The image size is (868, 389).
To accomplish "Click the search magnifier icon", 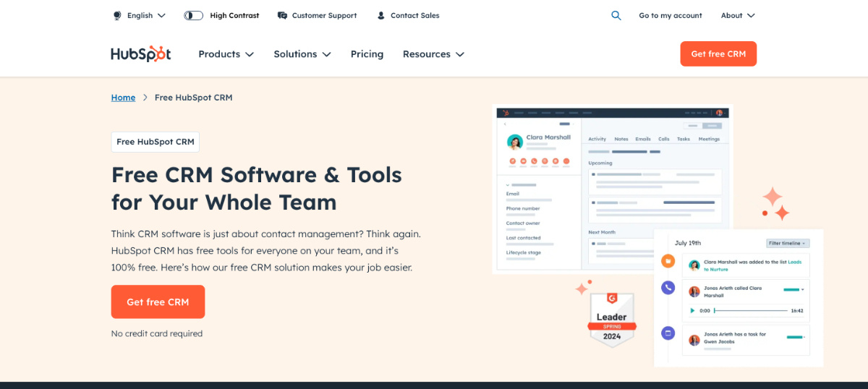I will click(x=616, y=15).
